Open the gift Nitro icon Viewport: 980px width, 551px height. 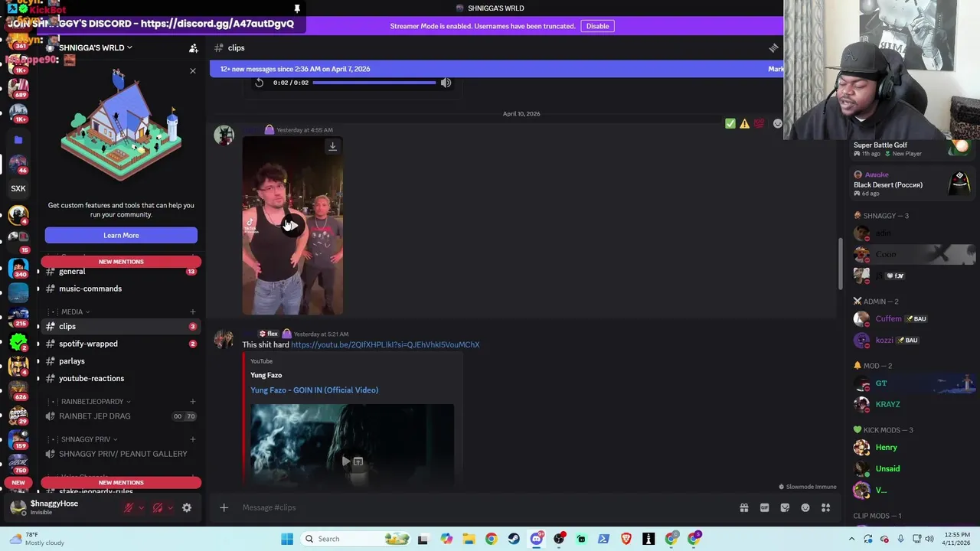(x=743, y=507)
